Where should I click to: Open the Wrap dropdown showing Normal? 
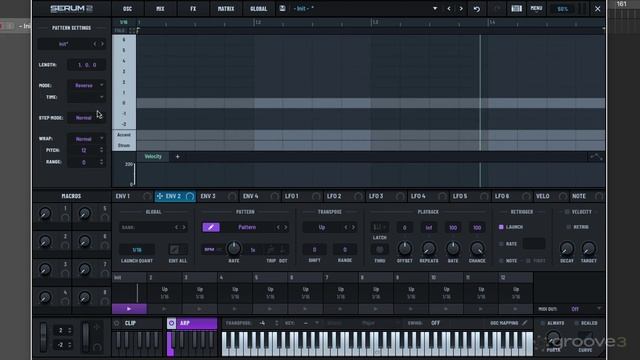tap(87, 139)
